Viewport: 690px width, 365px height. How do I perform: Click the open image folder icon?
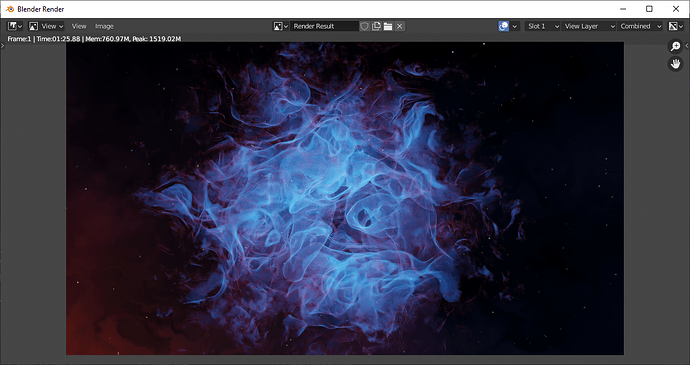point(388,26)
